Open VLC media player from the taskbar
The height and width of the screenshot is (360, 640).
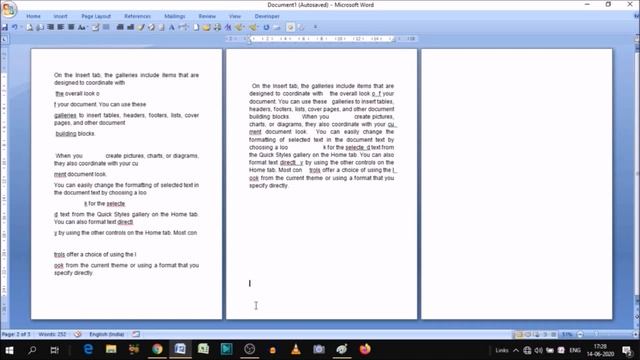pos(296,349)
